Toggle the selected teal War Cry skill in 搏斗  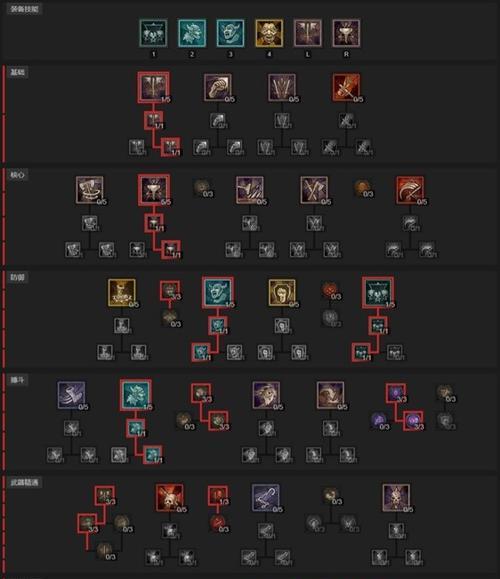[136, 395]
